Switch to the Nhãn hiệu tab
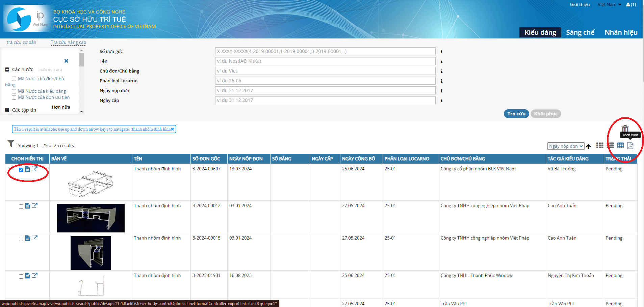The width and height of the screenshot is (644, 307). (621, 32)
